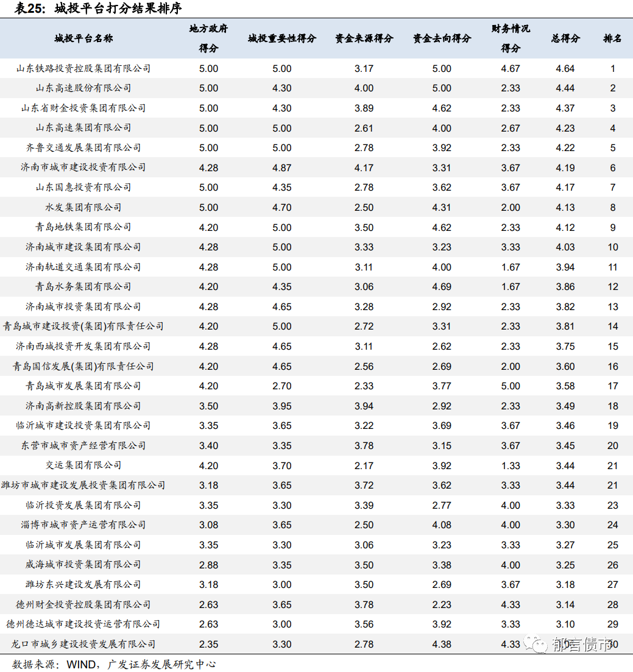Select company name 临沂投资发展集团有限公司

83,505
